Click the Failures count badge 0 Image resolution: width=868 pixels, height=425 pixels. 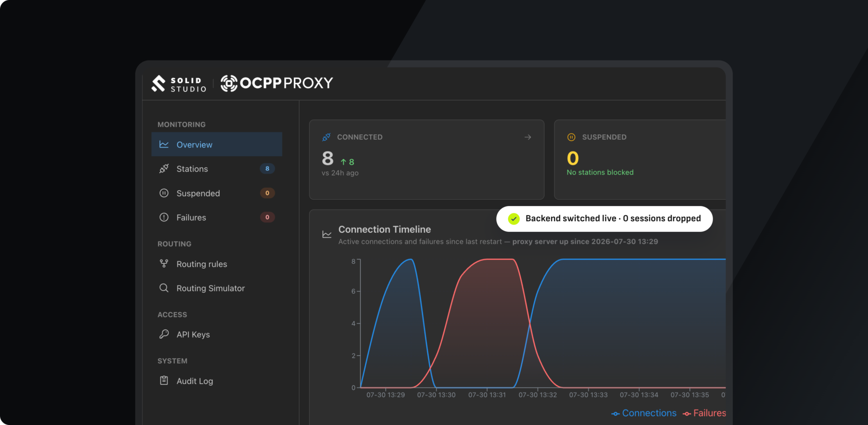267,217
